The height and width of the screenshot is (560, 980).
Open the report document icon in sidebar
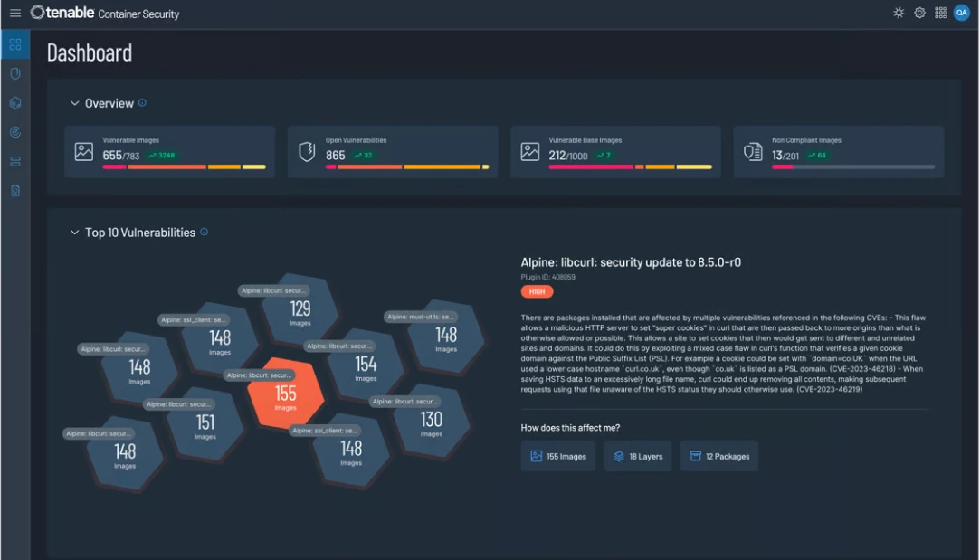click(15, 191)
